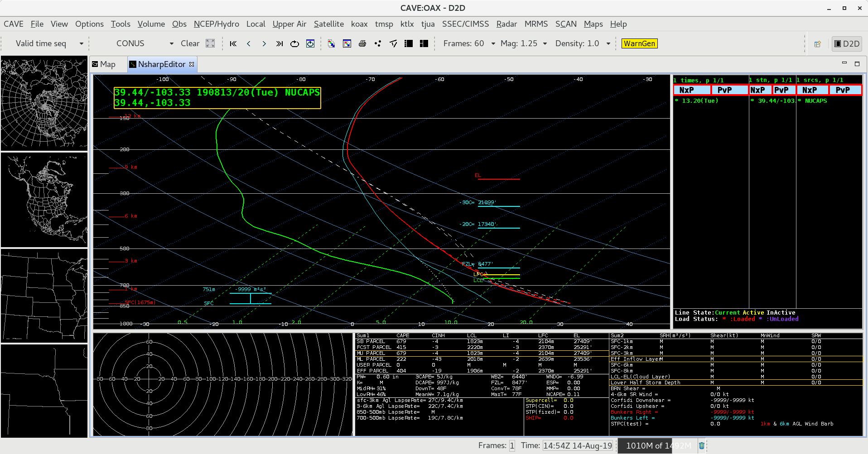868x454 pixels.
Task: Click the USER PARCEL row
Action: (482, 365)
